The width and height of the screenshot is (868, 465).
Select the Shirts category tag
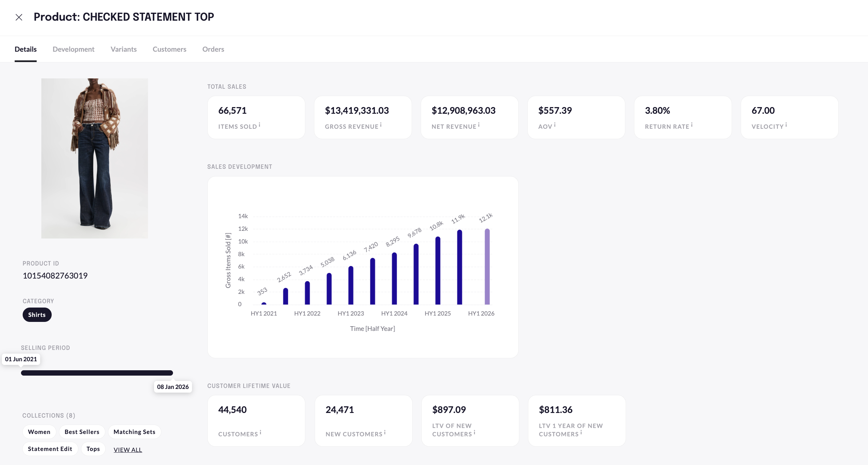coord(37,315)
